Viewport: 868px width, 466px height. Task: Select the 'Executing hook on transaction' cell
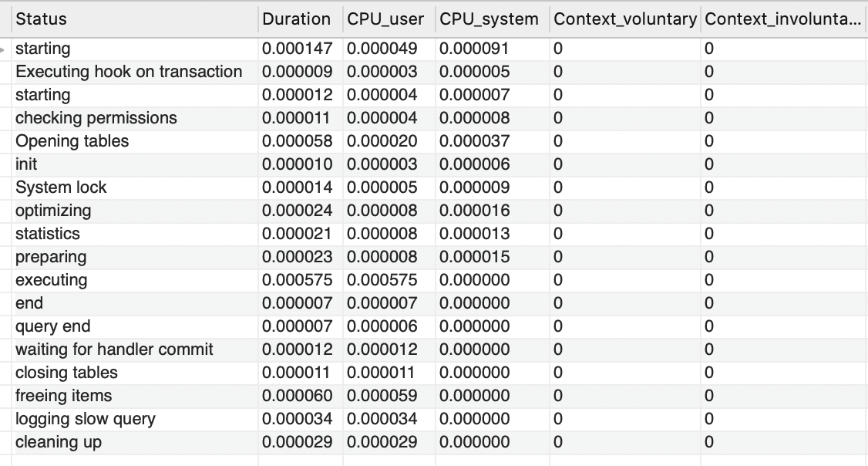tap(129, 72)
